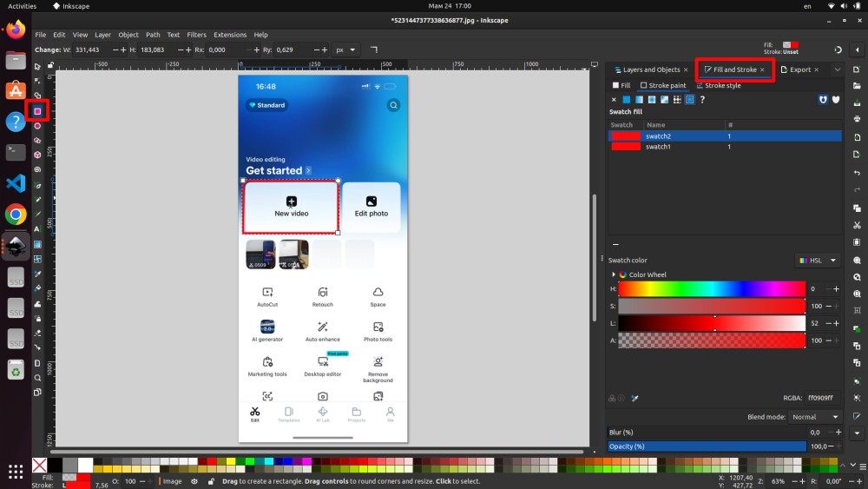This screenshot has width=868, height=489.
Task: Increase the width W value
Action: pos(123,50)
